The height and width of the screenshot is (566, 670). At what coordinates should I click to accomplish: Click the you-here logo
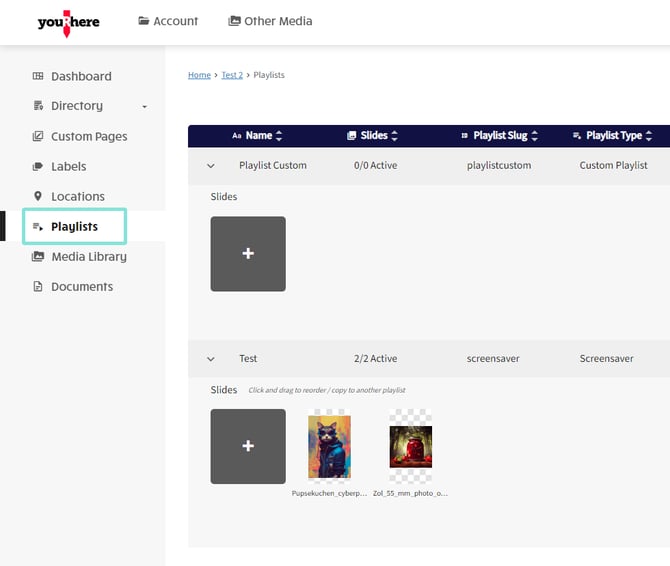point(68,22)
